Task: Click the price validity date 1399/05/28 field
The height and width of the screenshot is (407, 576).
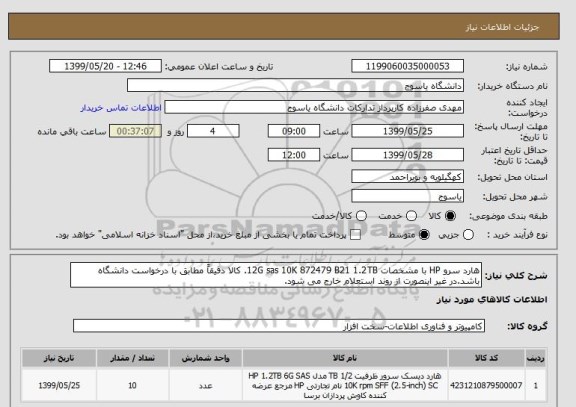Action: tap(407, 155)
